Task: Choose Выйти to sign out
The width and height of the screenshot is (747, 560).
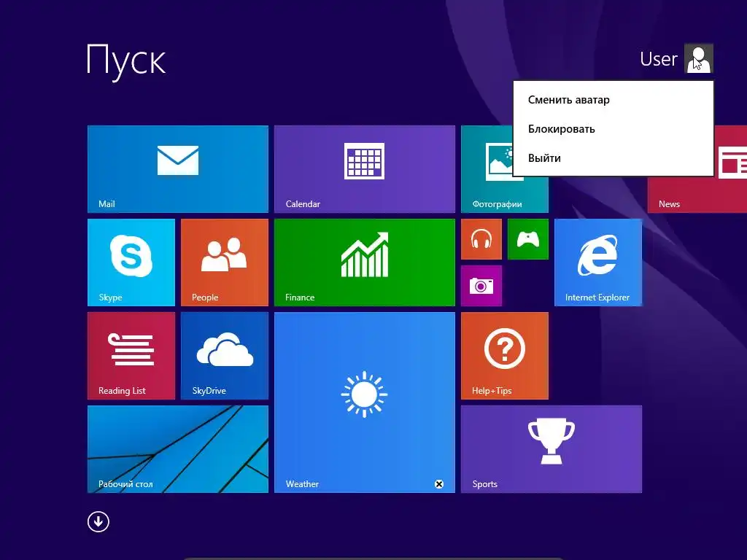Action: [613, 158]
